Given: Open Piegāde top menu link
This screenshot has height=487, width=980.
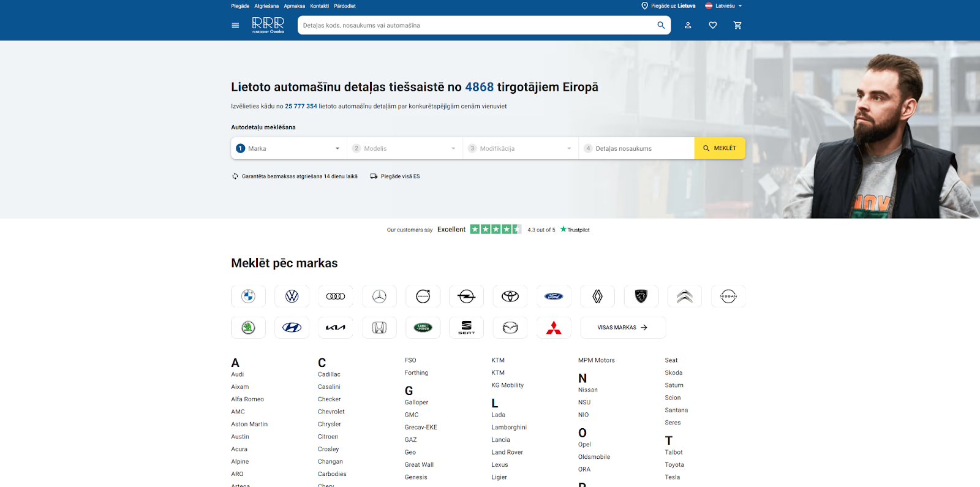Looking at the screenshot, I should pos(240,6).
